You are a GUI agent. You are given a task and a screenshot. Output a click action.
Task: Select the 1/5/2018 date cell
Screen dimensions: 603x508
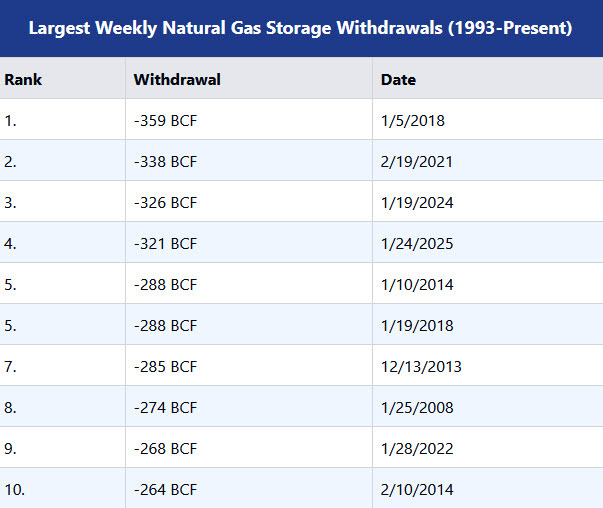pyautogui.click(x=413, y=120)
